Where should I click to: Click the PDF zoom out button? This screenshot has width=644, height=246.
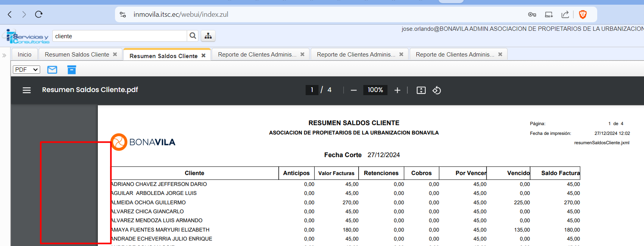(354, 90)
